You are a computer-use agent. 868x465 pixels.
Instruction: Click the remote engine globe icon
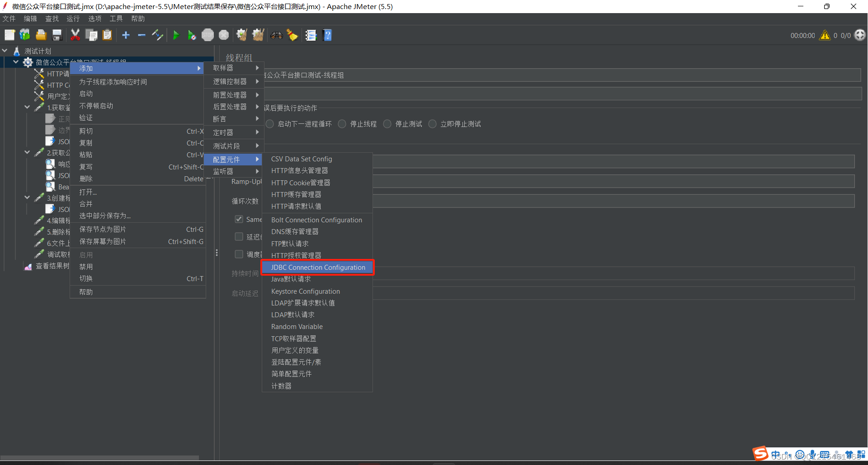point(860,35)
